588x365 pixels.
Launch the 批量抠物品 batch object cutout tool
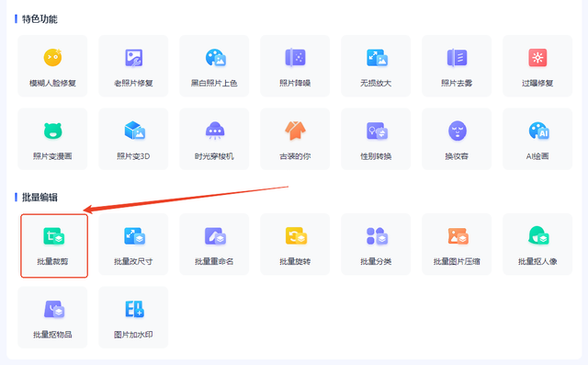pos(52,317)
